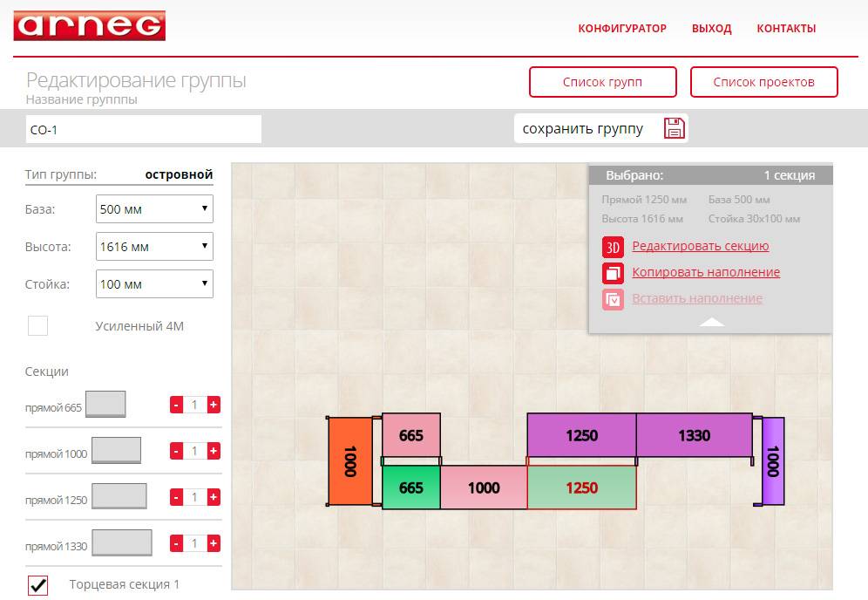Screen dimensions: 868x600
Task: Decrease the прямой 1330 section count
Action: click(176, 543)
